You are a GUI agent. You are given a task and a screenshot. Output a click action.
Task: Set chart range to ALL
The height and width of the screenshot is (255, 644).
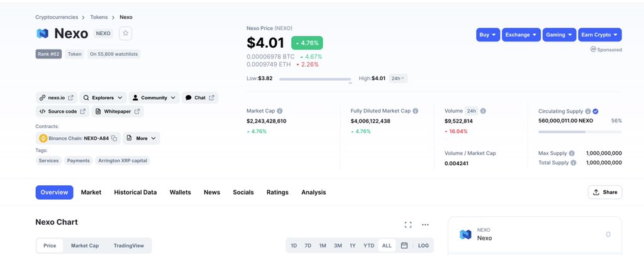tap(387, 246)
